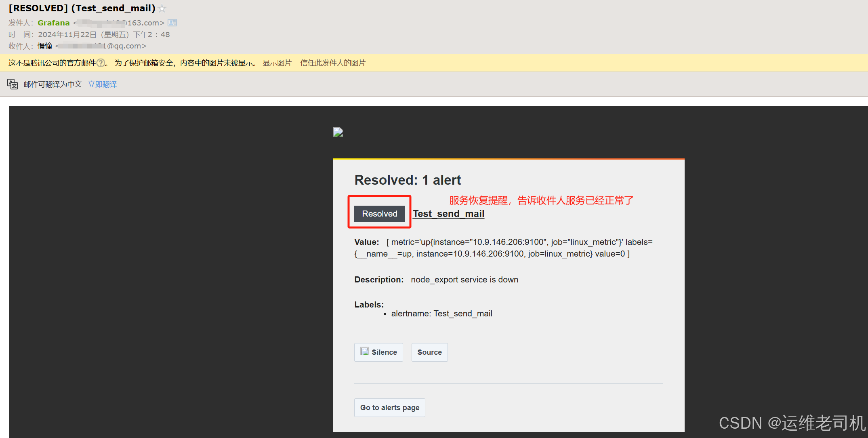Click the broken Grafana logo image
Viewport: 868px width, 438px height.
338,132
